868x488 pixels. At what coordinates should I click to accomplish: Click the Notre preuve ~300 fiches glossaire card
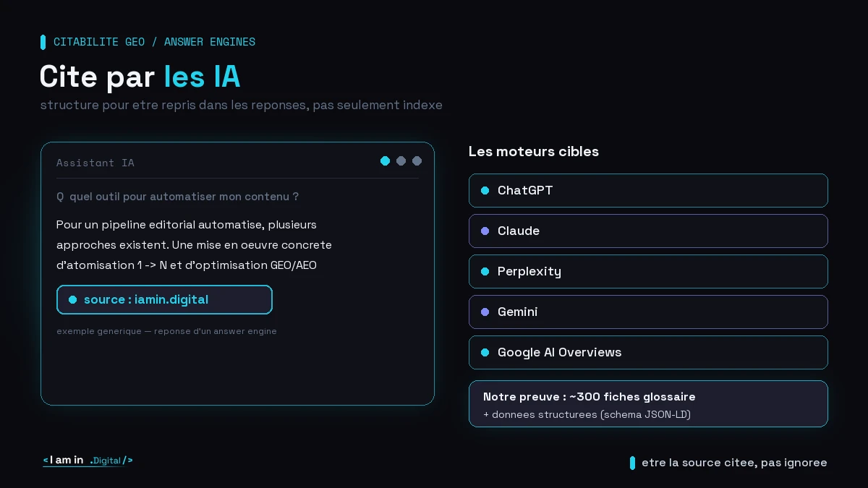(648, 403)
